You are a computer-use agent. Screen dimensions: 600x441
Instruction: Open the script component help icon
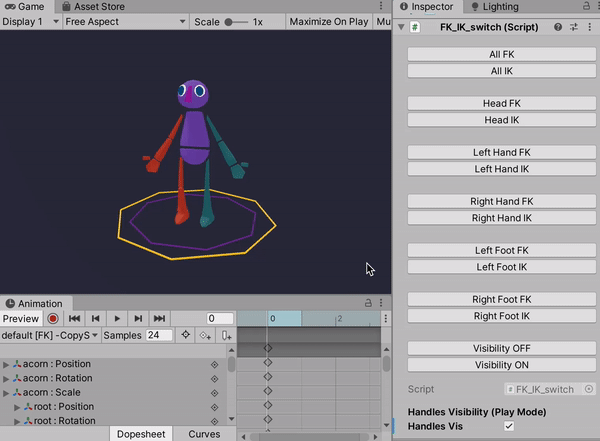click(560, 27)
